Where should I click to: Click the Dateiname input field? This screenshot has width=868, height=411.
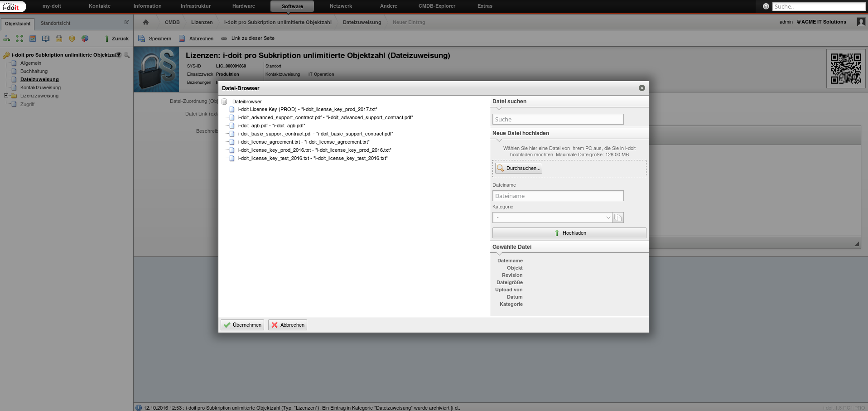[x=558, y=196]
